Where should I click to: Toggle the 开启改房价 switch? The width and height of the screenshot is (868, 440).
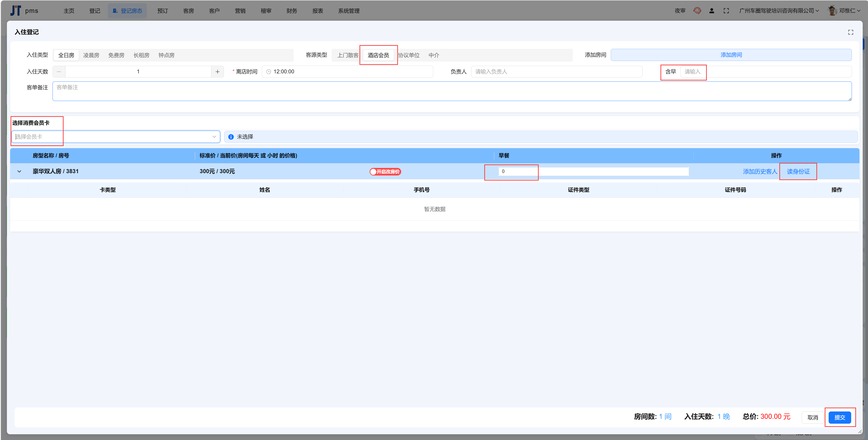[x=385, y=172]
